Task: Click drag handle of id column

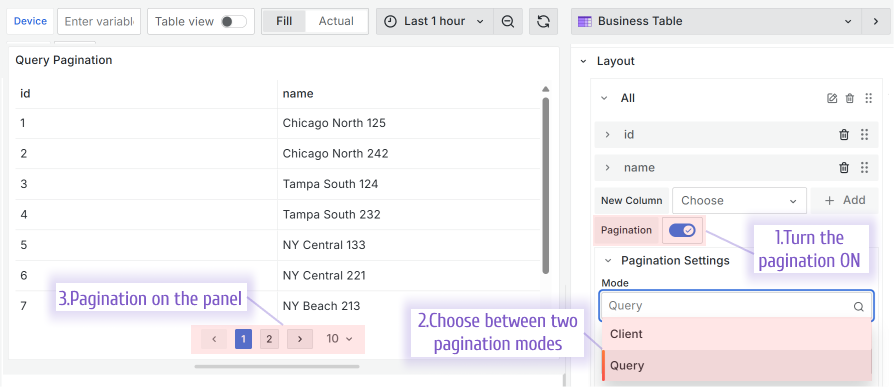Action: (x=864, y=135)
